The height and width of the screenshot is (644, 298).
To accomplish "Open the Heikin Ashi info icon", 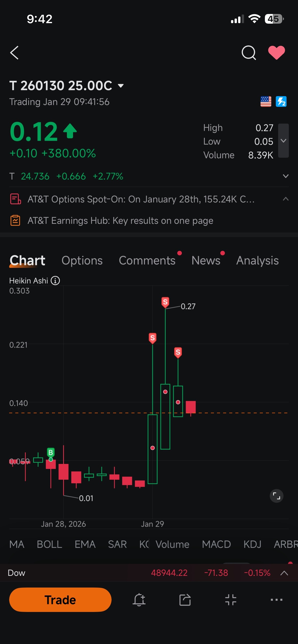I will tap(55, 281).
